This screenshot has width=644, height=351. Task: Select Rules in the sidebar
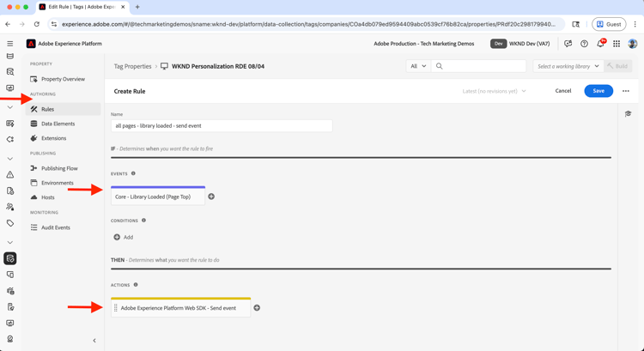(x=63, y=109)
